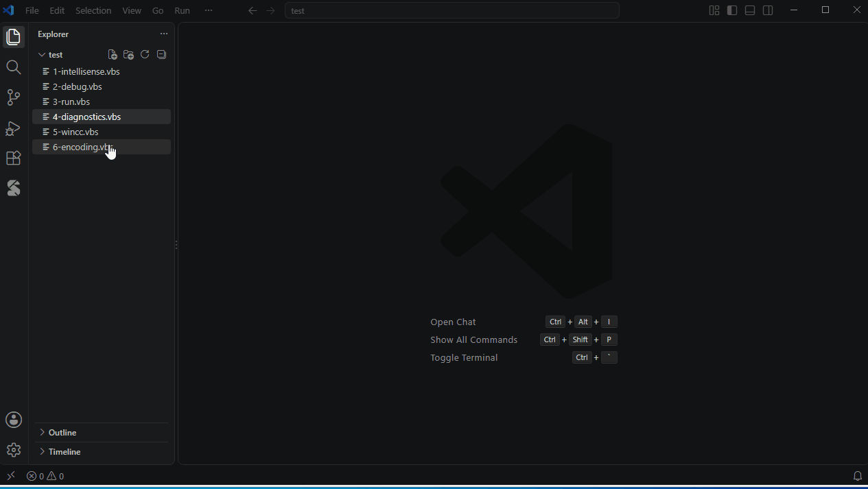This screenshot has width=868, height=489.
Task: Open file 3-run.vbs
Action: (102, 102)
